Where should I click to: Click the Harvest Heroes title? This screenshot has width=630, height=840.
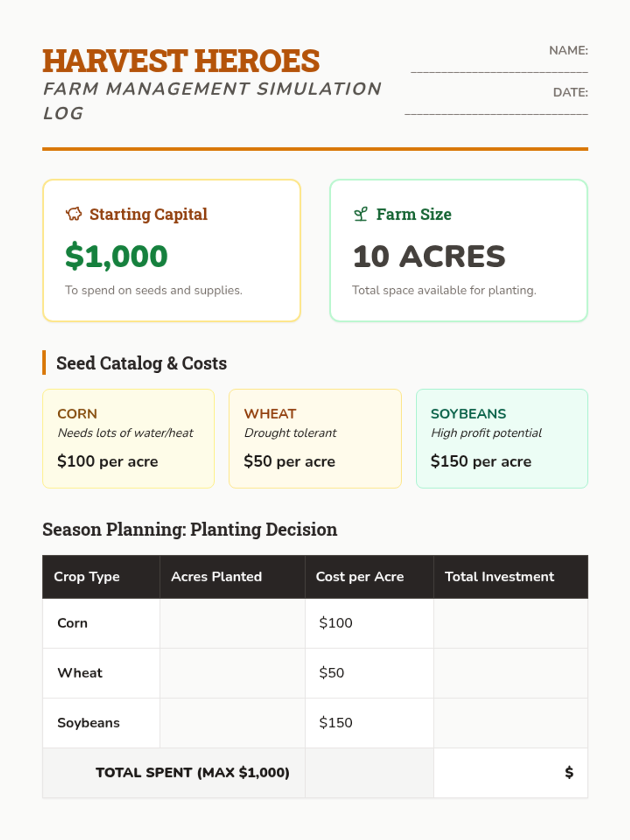tap(181, 60)
